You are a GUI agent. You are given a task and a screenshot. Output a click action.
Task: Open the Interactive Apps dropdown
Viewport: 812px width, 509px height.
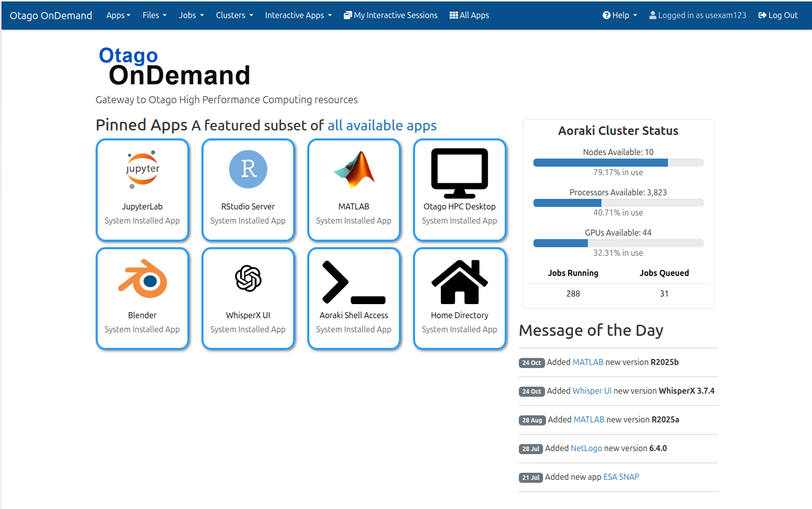click(x=299, y=15)
